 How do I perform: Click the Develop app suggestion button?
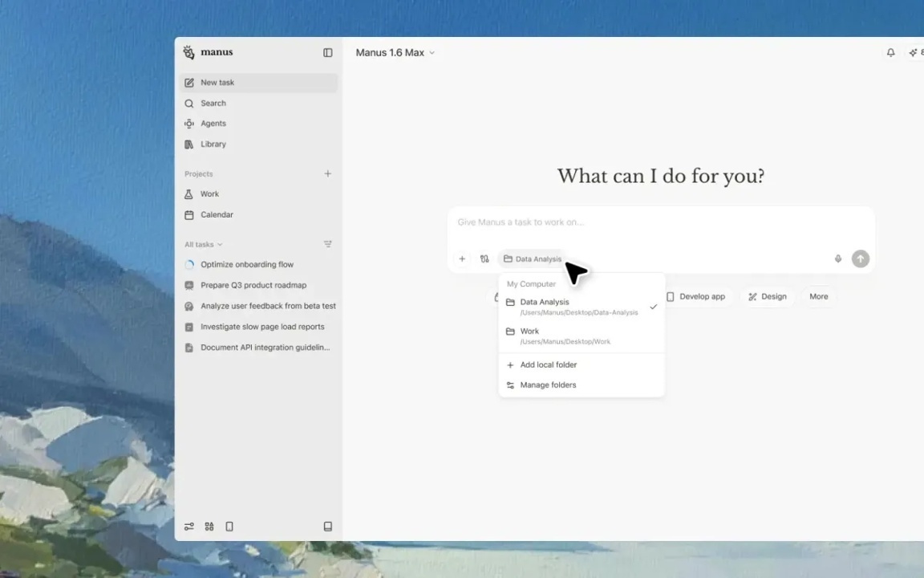[695, 296]
